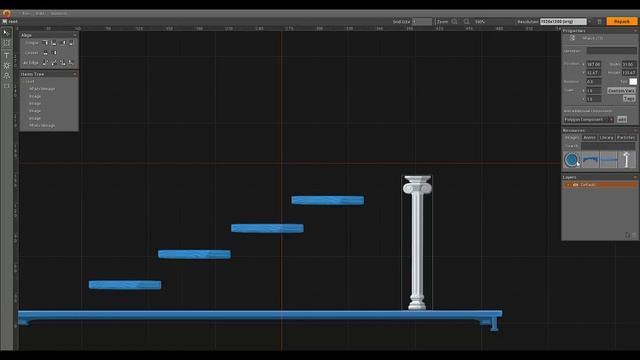Image resolution: width=640 pixels, height=360 pixels.
Task: Click the first At Edge align icon
Action: click(x=45, y=62)
